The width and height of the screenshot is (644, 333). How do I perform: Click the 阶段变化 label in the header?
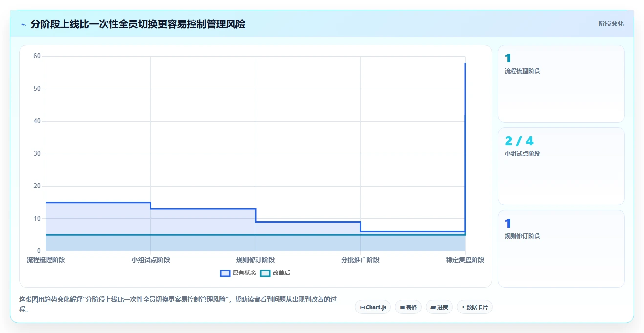click(x=611, y=23)
